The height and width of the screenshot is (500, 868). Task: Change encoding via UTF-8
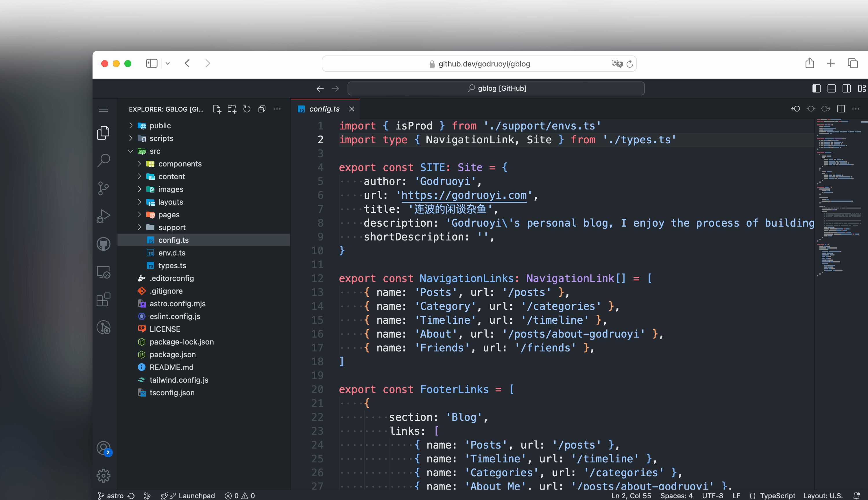pos(712,496)
